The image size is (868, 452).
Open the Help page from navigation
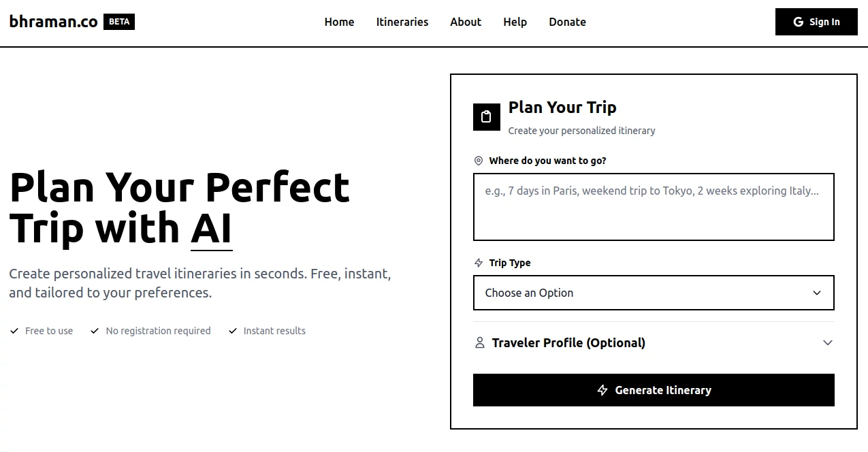[x=515, y=22]
